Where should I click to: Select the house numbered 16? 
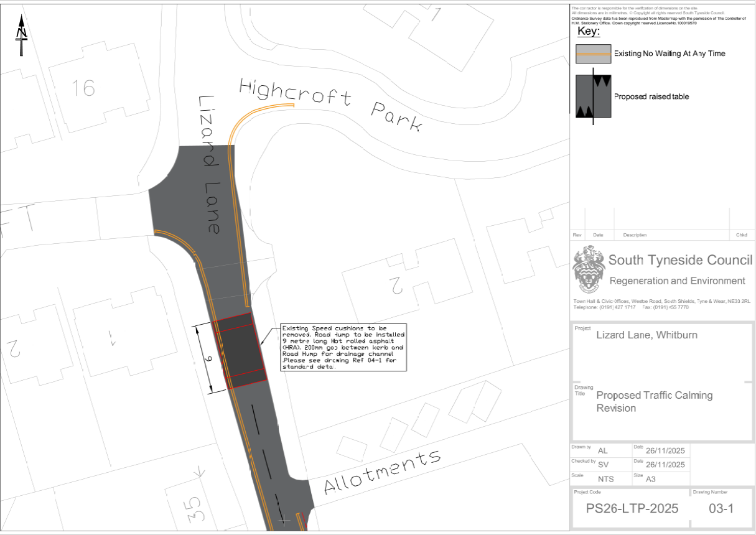click(83, 89)
